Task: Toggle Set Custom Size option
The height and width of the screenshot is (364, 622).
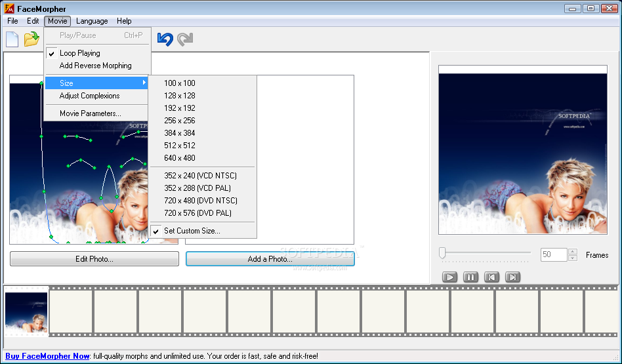Action: 203,231
